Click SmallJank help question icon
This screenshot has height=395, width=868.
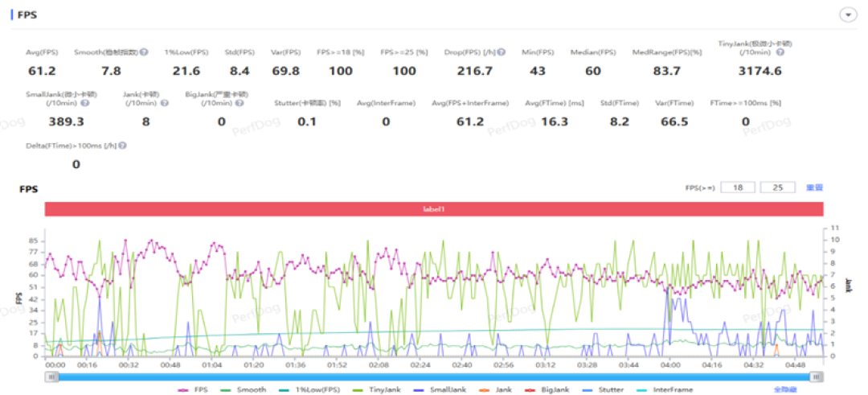pos(84,103)
